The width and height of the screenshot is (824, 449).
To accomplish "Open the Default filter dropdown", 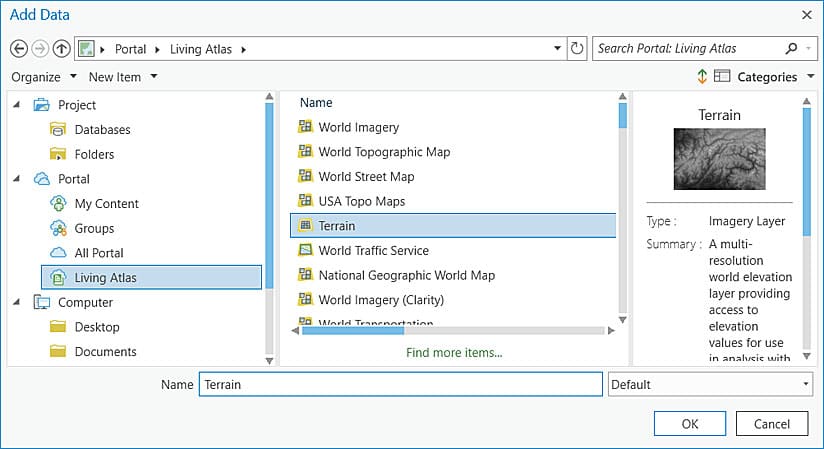I will (709, 384).
